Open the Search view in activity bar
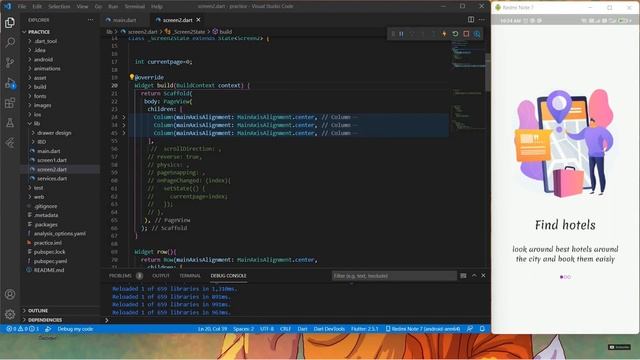Viewport: 640px width, 360px height. pyautogui.click(x=10, y=42)
